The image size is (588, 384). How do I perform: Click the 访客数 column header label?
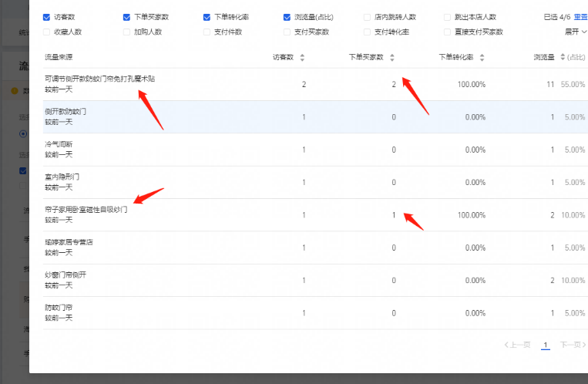[x=283, y=57]
